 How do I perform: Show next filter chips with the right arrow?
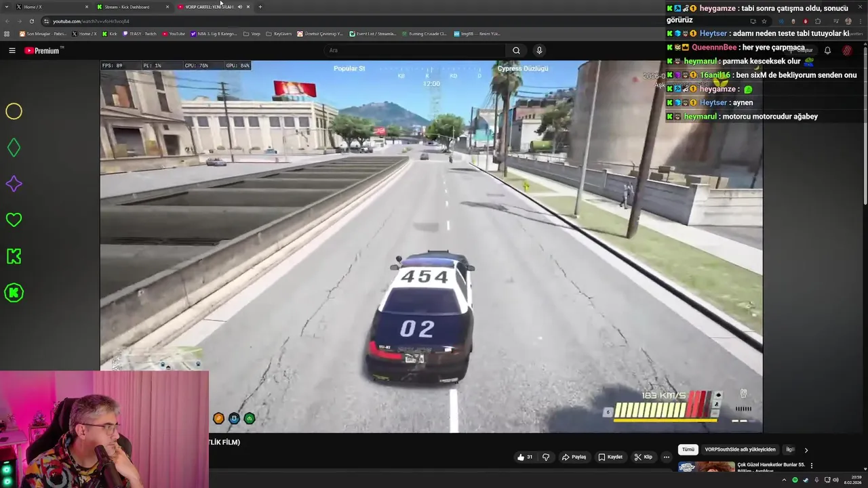pyautogui.click(x=806, y=450)
